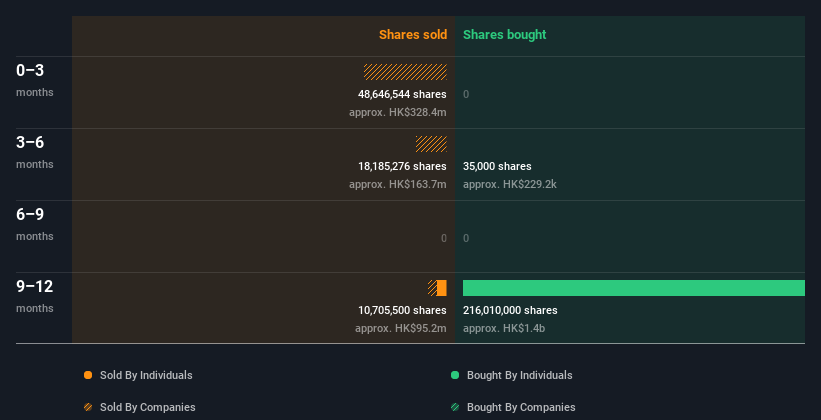Toggle the 'Bought By Companies' legend label
This screenshot has width=821, height=420.
click(521, 407)
